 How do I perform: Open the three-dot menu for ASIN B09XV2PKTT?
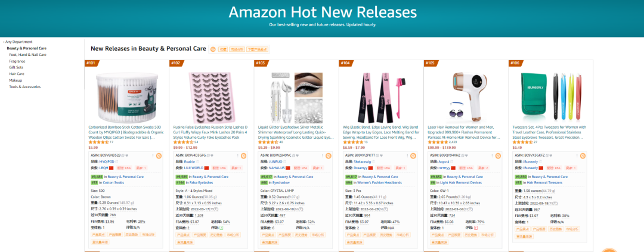[x=407, y=155]
